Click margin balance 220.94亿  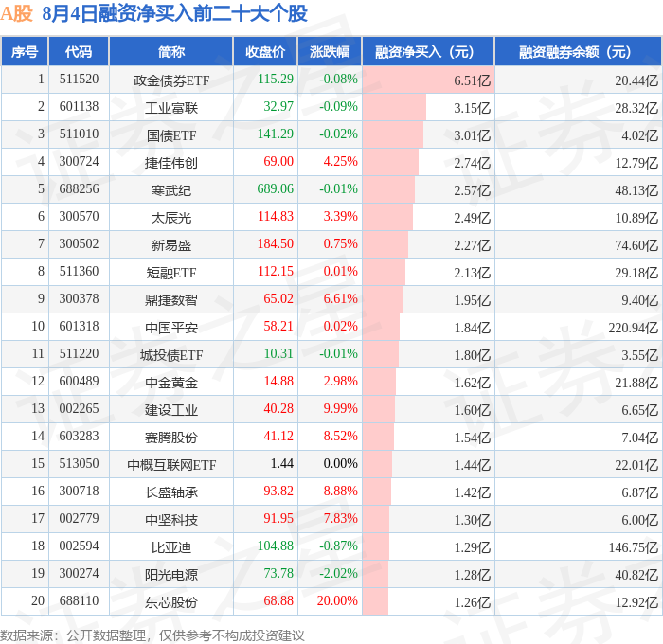click(633, 328)
